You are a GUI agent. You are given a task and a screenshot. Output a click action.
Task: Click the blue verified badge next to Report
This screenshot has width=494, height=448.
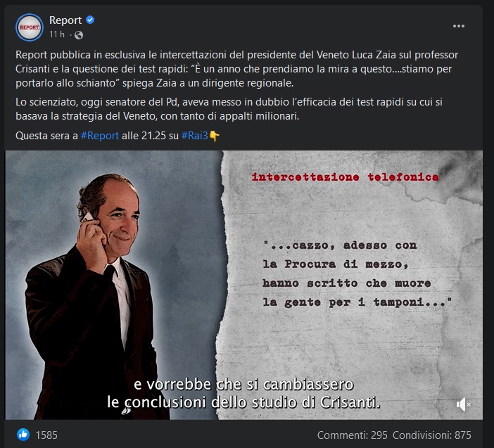coord(90,20)
